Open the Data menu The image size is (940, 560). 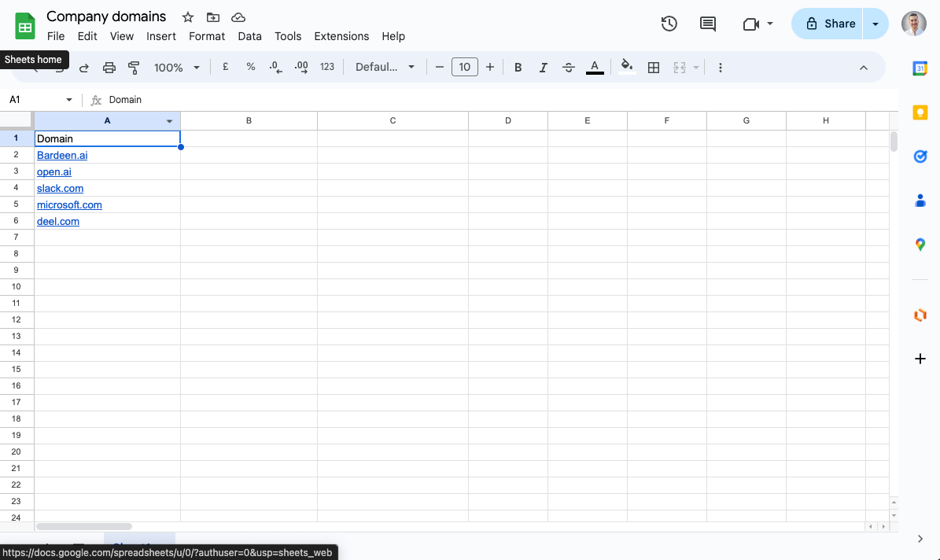pos(249,36)
